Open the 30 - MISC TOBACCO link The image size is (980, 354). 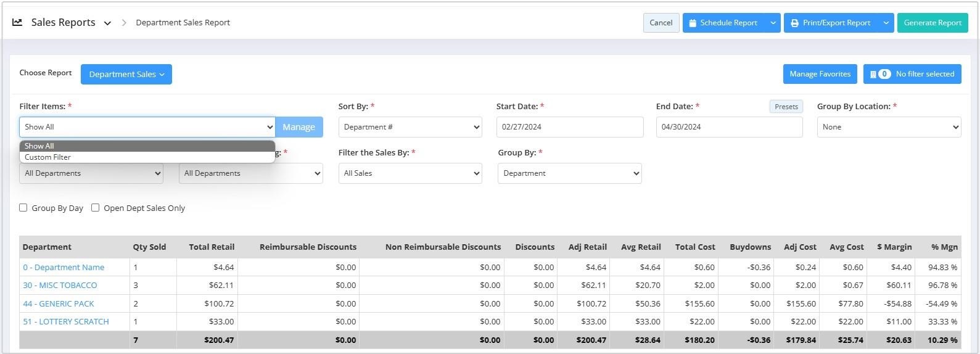point(60,286)
